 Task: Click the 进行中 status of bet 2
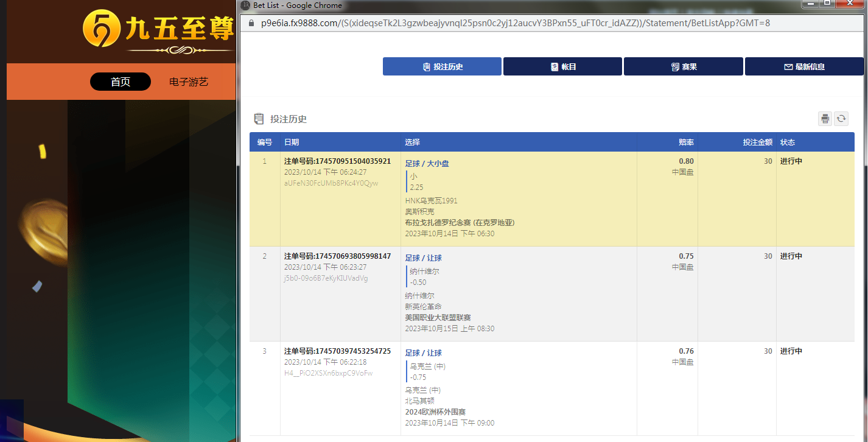pyautogui.click(x=791, y=256)
